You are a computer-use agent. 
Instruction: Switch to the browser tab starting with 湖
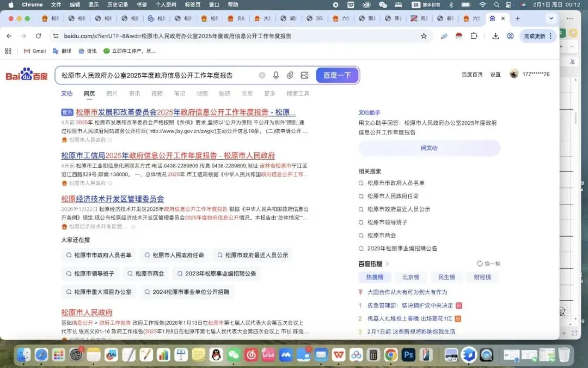tap(289, 19)
